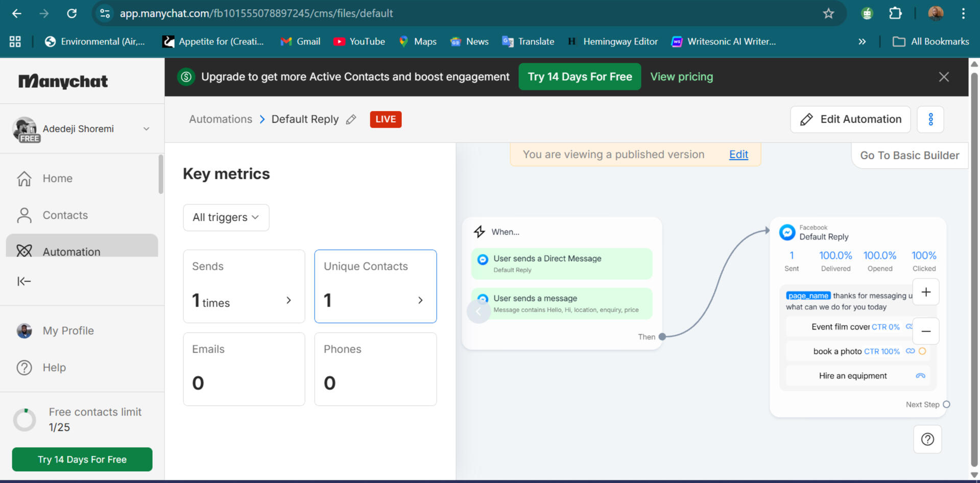This screenshot has height=483, width=980.
Task: Open the browser extensions puzzle icon
Action: click(x=895, y=13)
